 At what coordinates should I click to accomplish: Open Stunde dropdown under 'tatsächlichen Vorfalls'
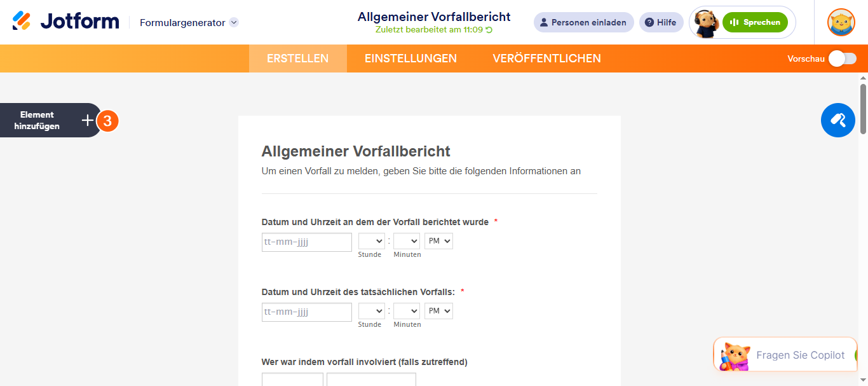coord(372,311)
